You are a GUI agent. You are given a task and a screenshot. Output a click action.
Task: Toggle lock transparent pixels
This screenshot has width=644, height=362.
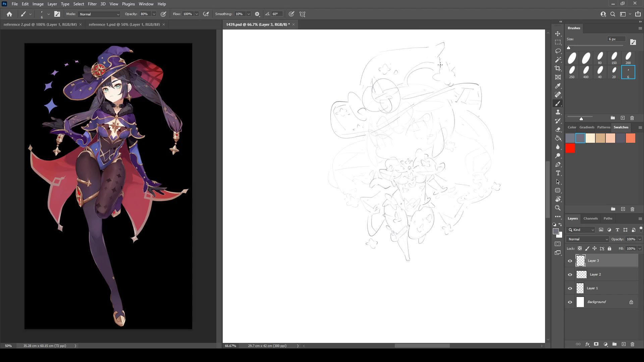coord(580,248)
